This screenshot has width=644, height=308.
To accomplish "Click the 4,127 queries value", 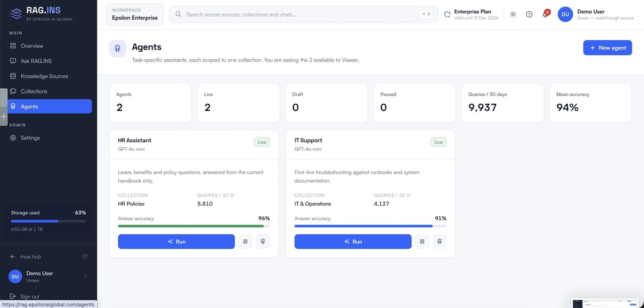I will pos(382,204).
